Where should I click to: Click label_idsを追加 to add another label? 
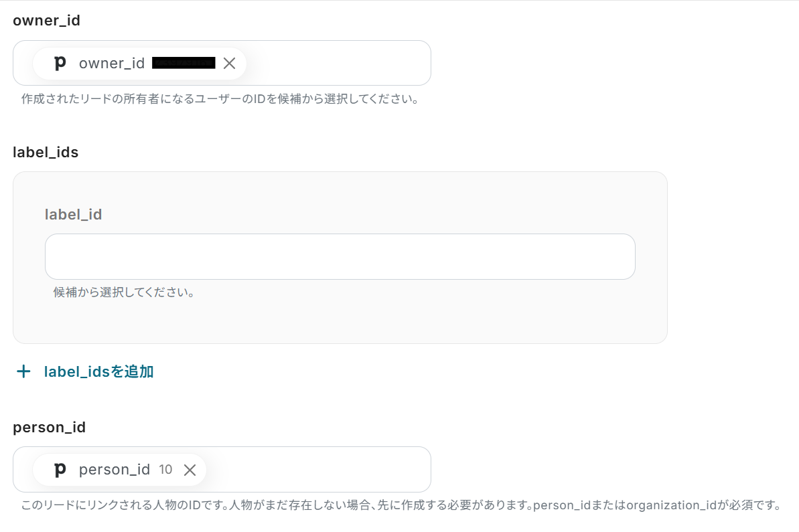(98, 371)
